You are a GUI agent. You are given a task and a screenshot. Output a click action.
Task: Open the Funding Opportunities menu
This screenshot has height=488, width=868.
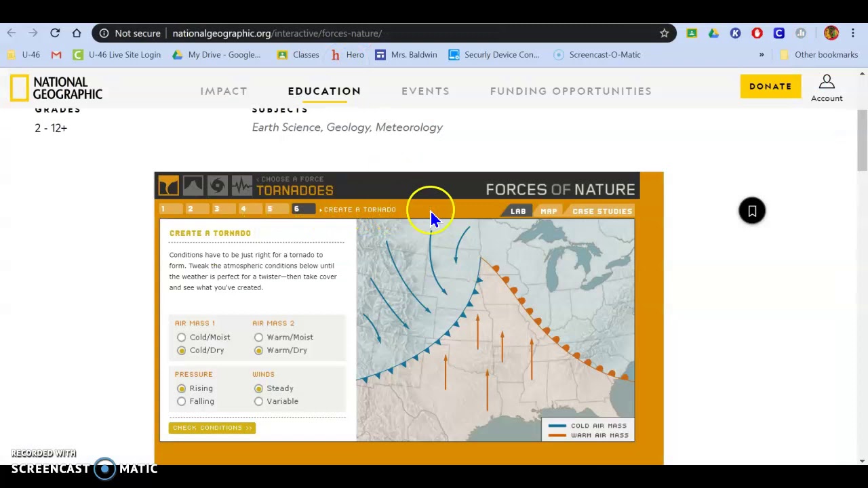click(x=571, y=91)
